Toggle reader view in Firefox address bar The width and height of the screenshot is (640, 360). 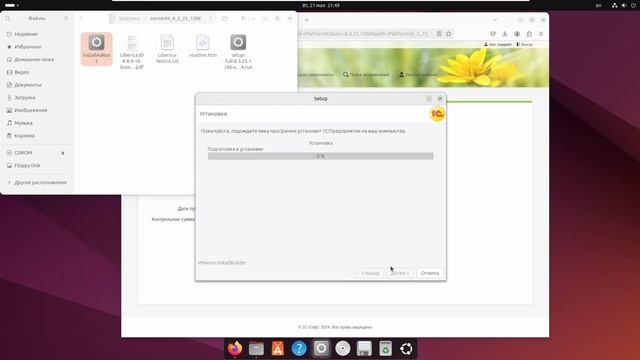coord(439,34)
